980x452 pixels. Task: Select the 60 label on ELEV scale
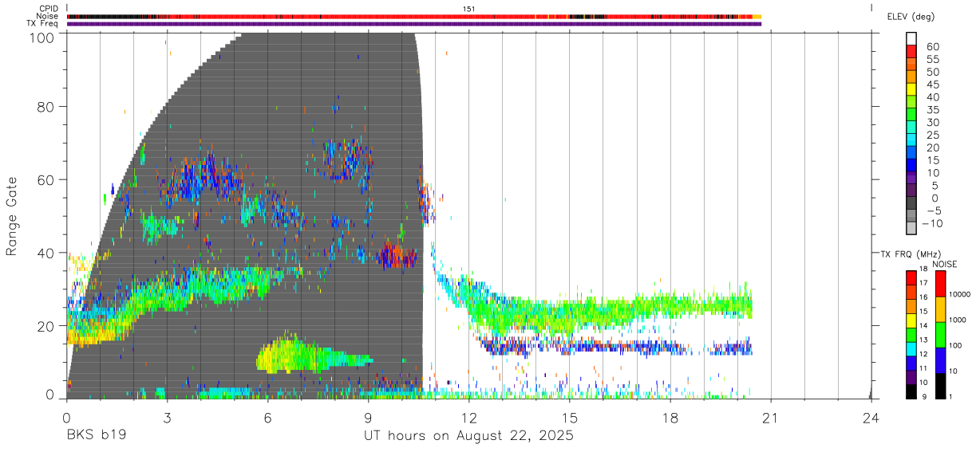click(933, 46)
